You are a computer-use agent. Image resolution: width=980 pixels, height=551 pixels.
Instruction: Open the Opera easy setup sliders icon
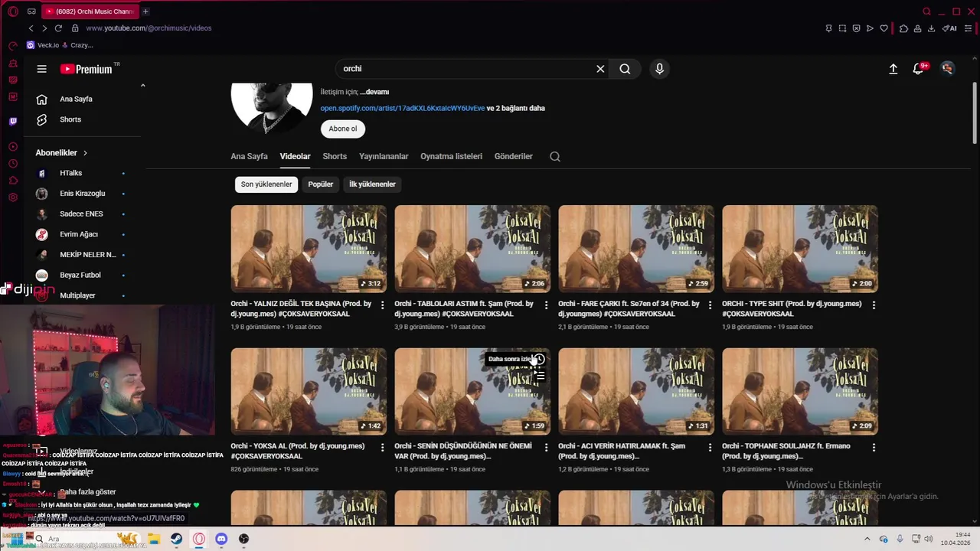pyautogui.click(x=969, y=28)
